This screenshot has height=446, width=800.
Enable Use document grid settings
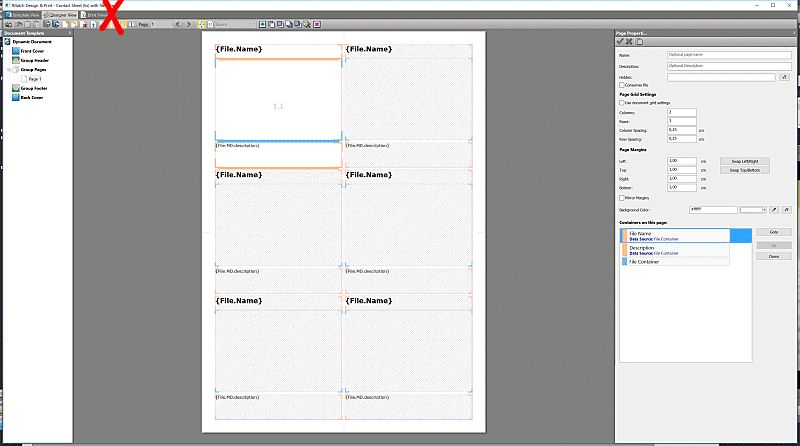tap(622, 103)
